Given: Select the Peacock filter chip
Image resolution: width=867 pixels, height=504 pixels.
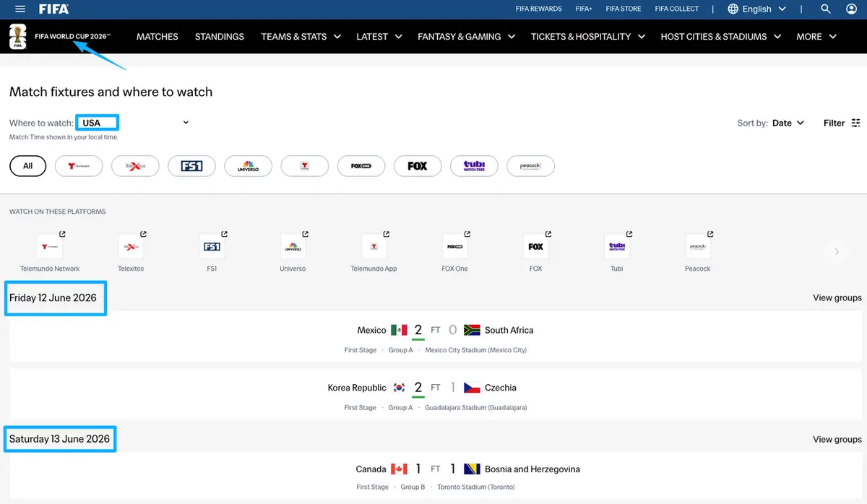Looking at the screenshot, I should [530, 166].
